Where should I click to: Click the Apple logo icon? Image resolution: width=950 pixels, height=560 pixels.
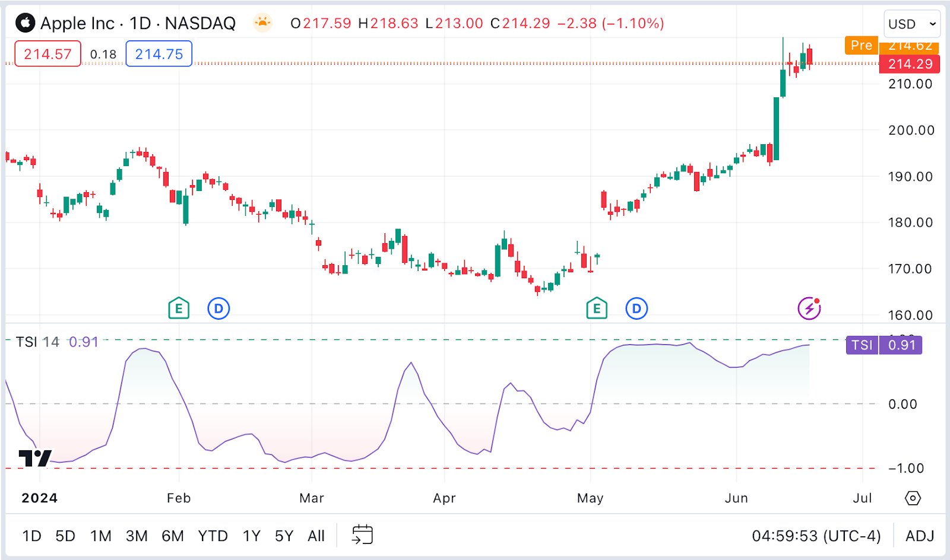(25, 23)
